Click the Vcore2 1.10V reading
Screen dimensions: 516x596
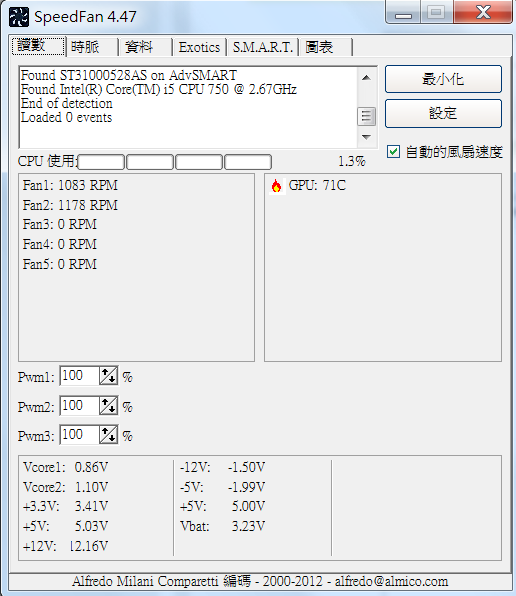click(66, 487)
